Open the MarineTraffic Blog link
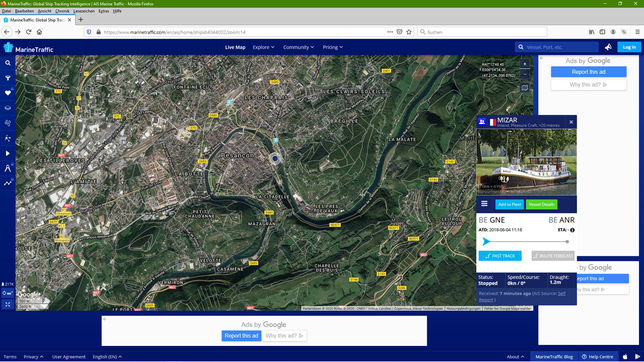The image size is (644, 362). (x=554, y=357)
